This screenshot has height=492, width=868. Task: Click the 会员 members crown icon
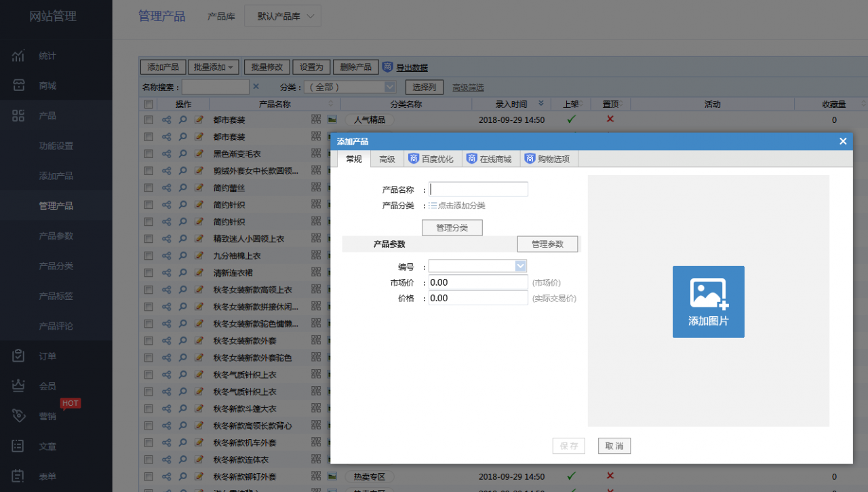[18, 385]
